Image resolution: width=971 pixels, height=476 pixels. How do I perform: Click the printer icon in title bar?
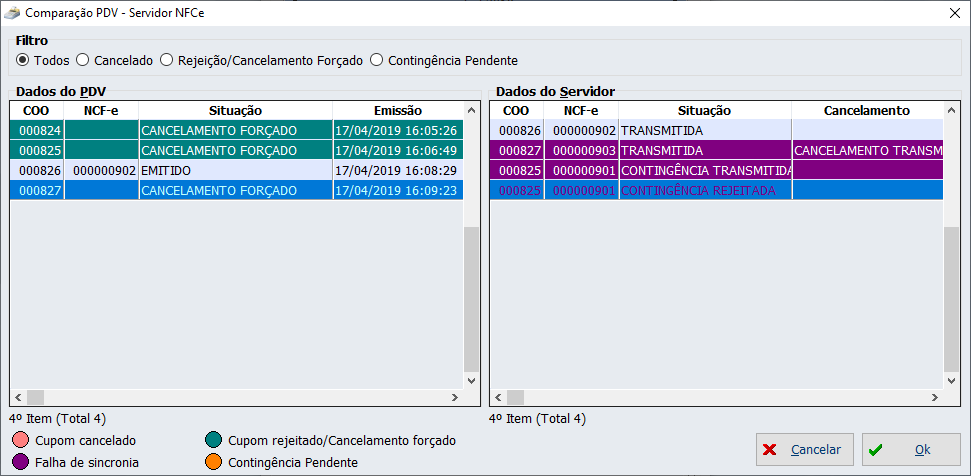[11, 13]
